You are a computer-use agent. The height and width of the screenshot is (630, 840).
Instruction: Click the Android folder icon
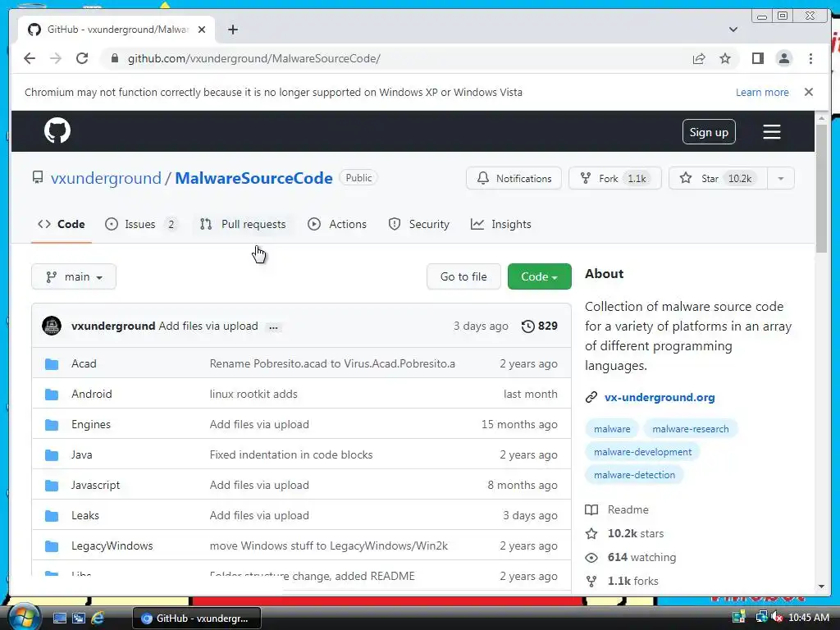pos(52,395)
